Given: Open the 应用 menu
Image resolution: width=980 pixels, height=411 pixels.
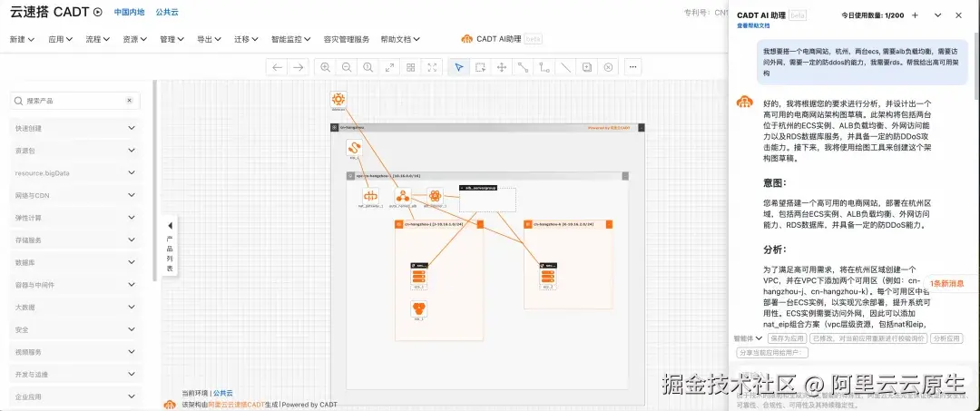Looking at the screenshot, I should click(x=61, y=39).
